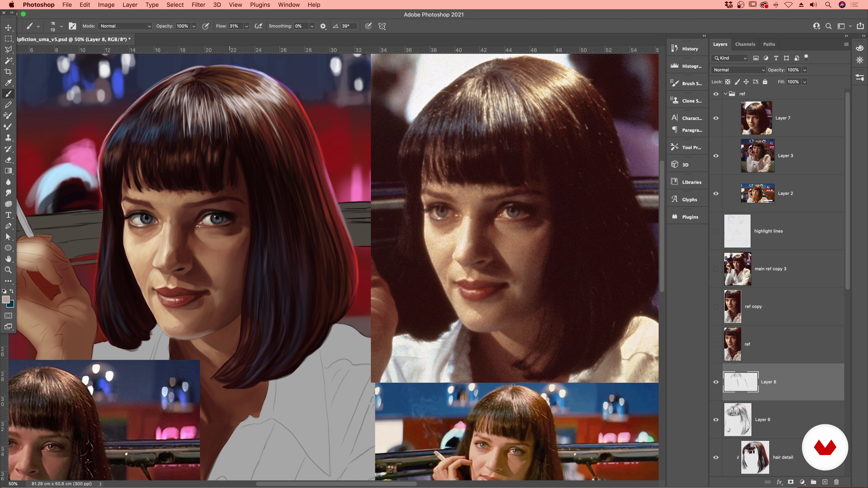Image resolution: width=868 pixels, height=488 pixels.
Task: Select the Layer 6 thumbnail
Action: click(x=737, y=420)
